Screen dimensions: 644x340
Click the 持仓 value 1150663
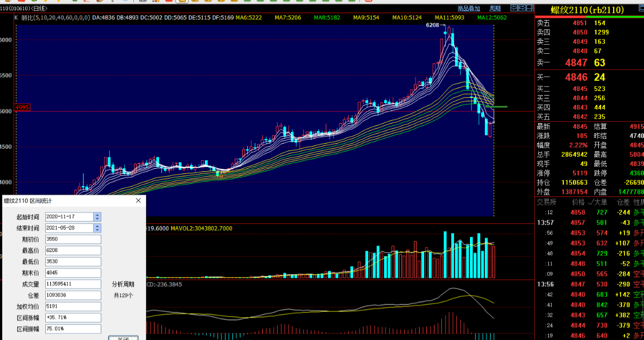pos(574,183)
